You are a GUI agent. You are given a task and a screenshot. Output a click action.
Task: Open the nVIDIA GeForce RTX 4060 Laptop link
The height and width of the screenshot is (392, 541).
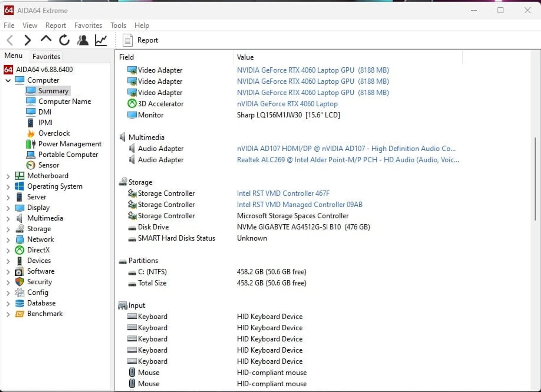coord(287,104)
